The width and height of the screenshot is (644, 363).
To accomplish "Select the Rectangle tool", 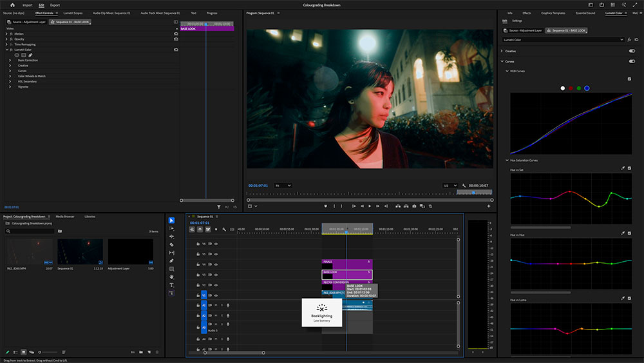I will [171, 269].
